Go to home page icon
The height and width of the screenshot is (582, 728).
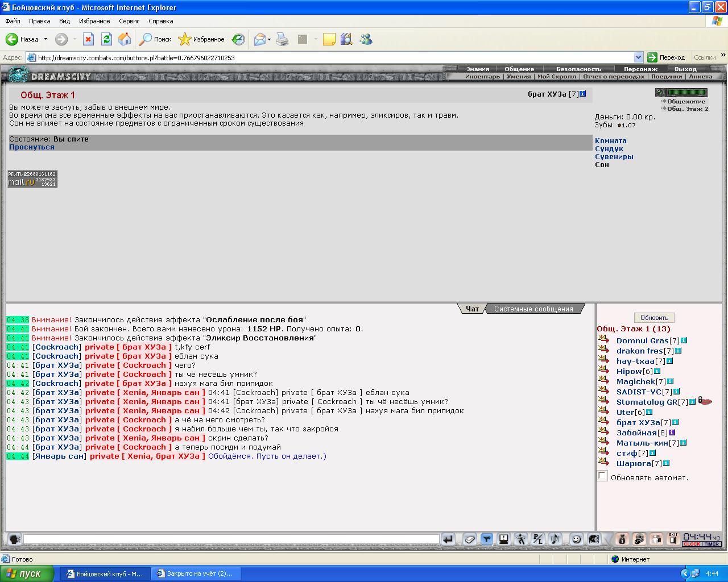pyautogui.click(x=125, y=39)
